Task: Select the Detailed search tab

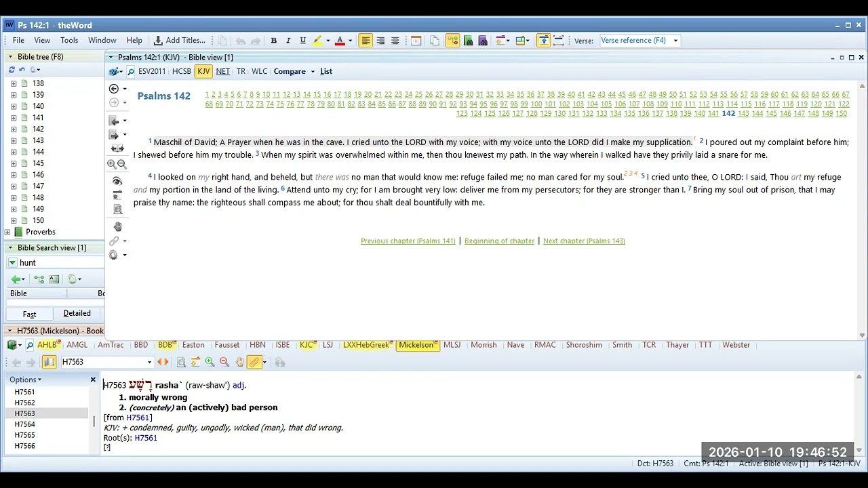Action: (77, 313)
